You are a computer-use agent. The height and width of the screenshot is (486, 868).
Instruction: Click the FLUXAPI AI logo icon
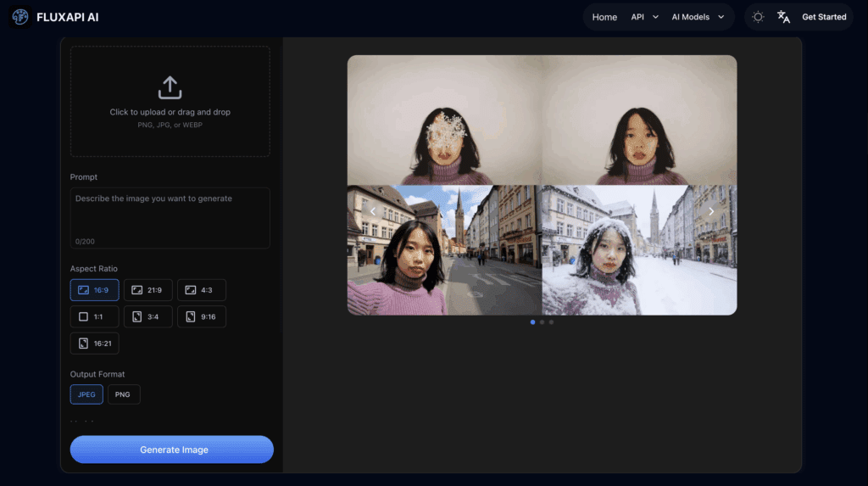[x=20, y=17]
